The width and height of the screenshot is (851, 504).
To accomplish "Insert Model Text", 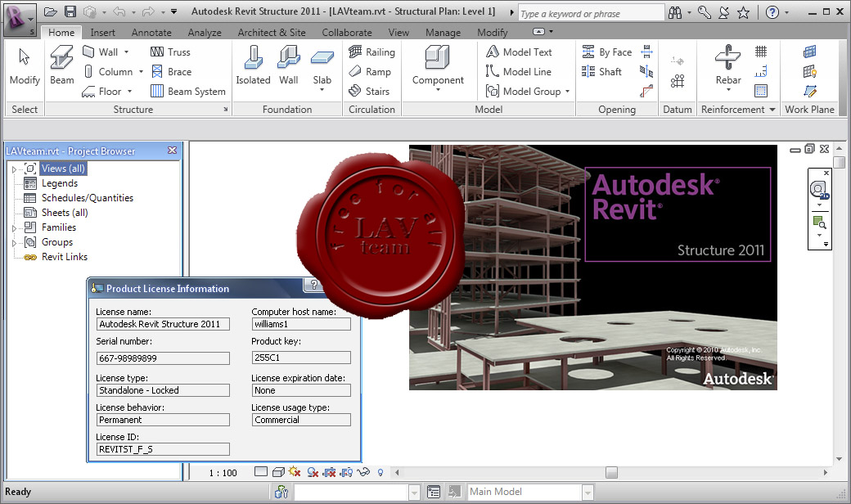I will [x=518, y=52].
